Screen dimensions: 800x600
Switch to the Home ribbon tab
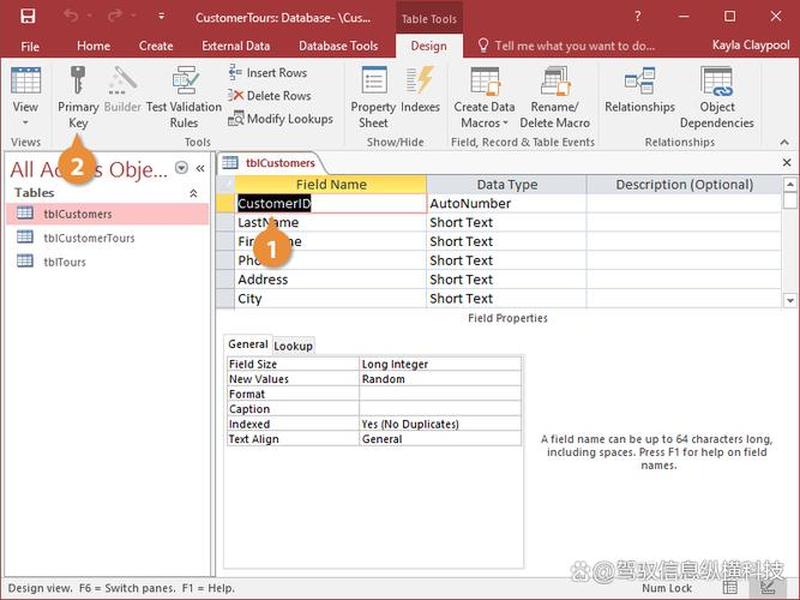click(93, 46)
